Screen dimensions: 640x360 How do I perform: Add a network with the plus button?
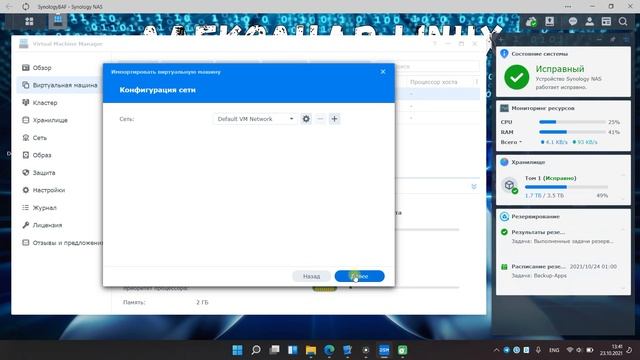(x=334, y=119)
